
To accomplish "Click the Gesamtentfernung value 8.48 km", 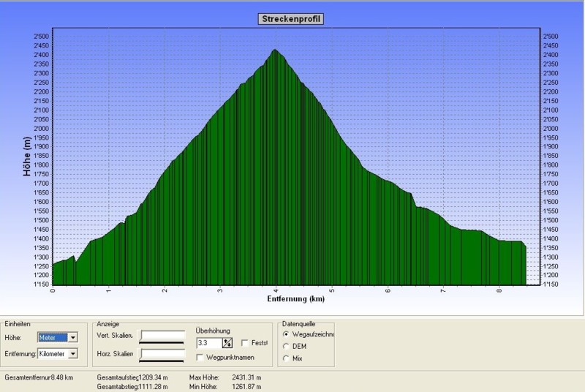I will pos(64,377).
